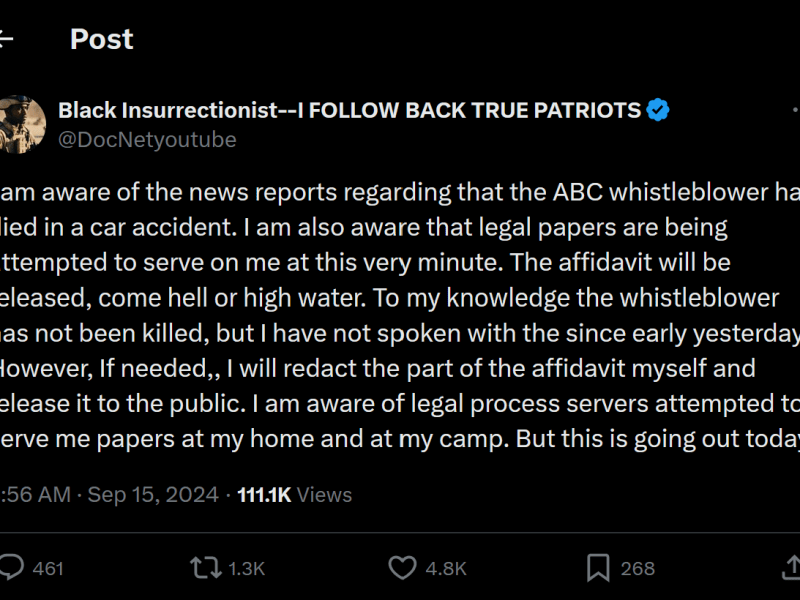This screenshot has height=600, width=800.
Task: Repost using the arrows icon
Action: point(204,568)
